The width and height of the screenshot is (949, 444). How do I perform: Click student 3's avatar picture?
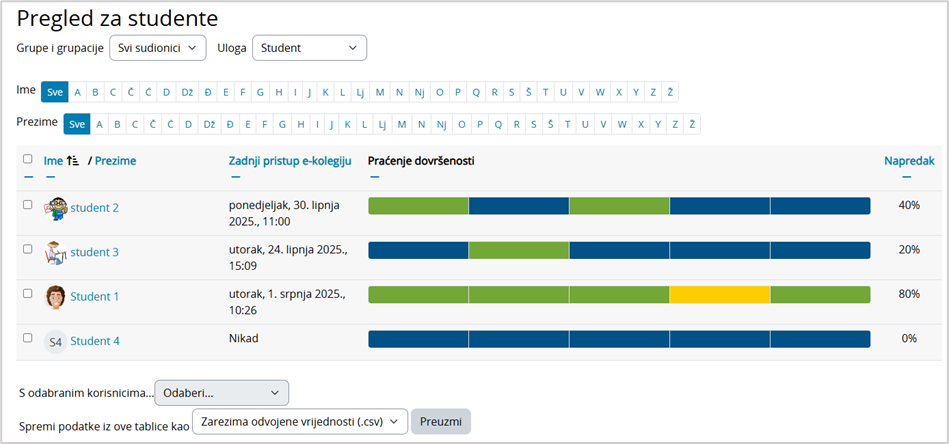click(56, 252)
